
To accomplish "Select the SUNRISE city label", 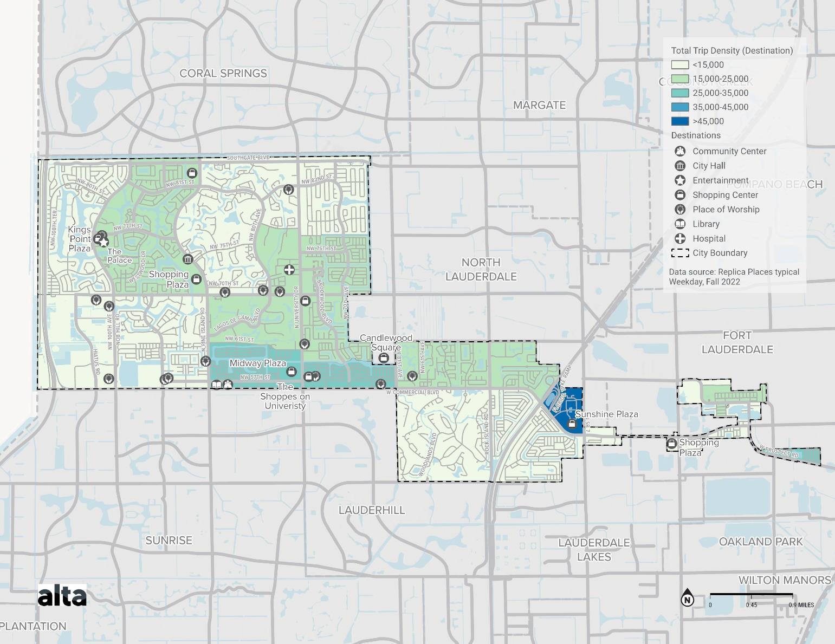I will coord(169,541).
